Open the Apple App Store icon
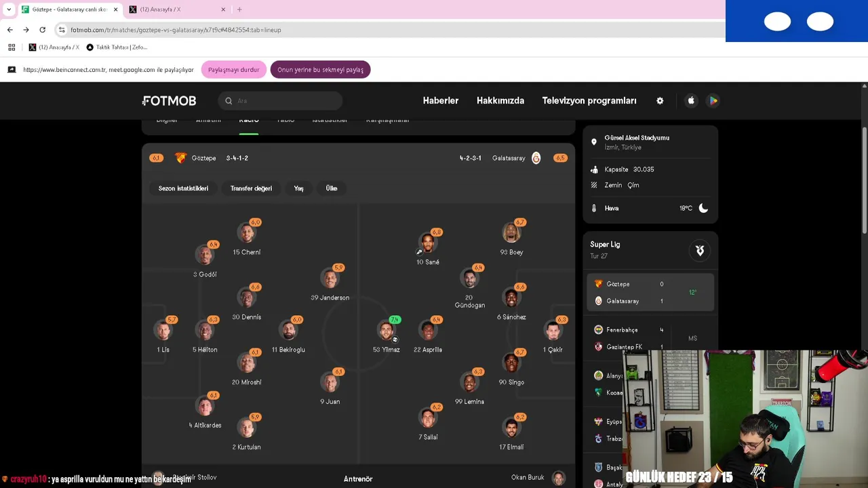 [691, 100]
